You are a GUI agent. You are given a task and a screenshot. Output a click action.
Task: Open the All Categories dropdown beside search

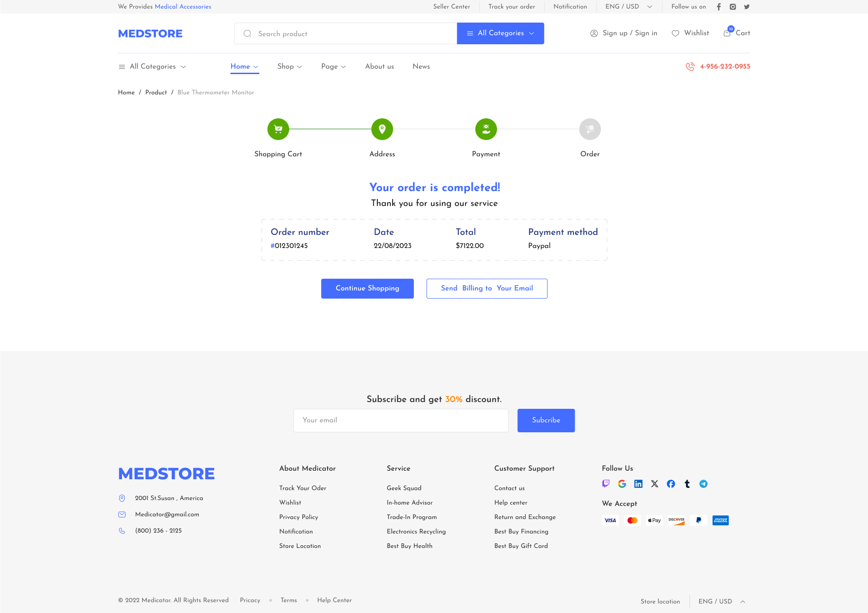(x=500, y=33)
